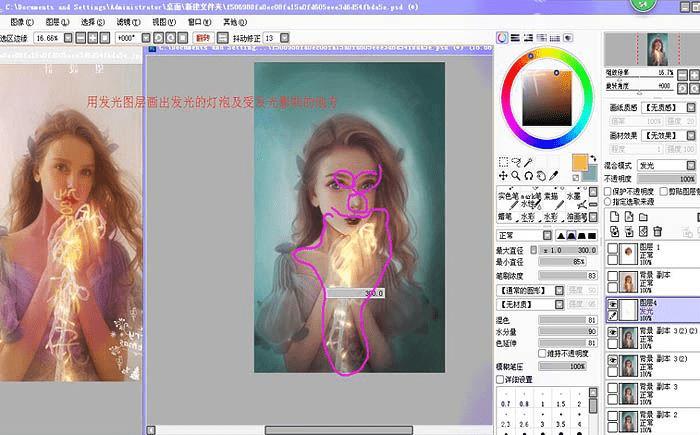
Task: Select the move tool
Action: [503, 176]
